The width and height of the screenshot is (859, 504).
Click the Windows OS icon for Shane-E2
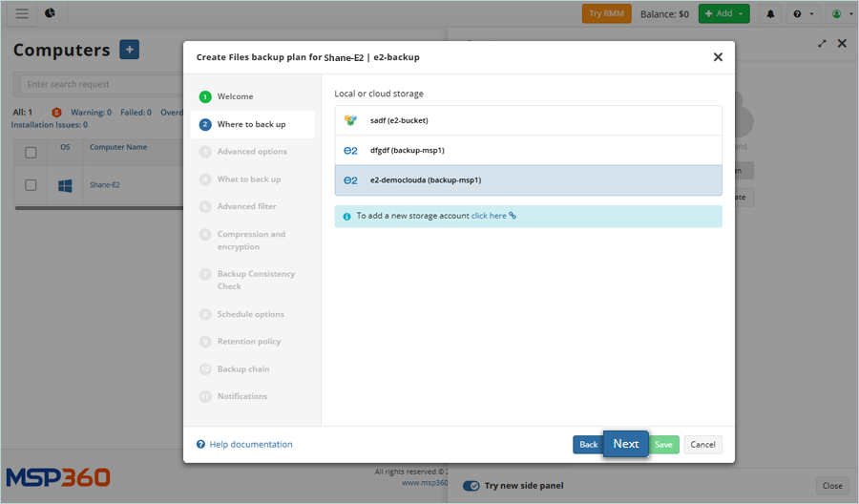click(65, 185)
